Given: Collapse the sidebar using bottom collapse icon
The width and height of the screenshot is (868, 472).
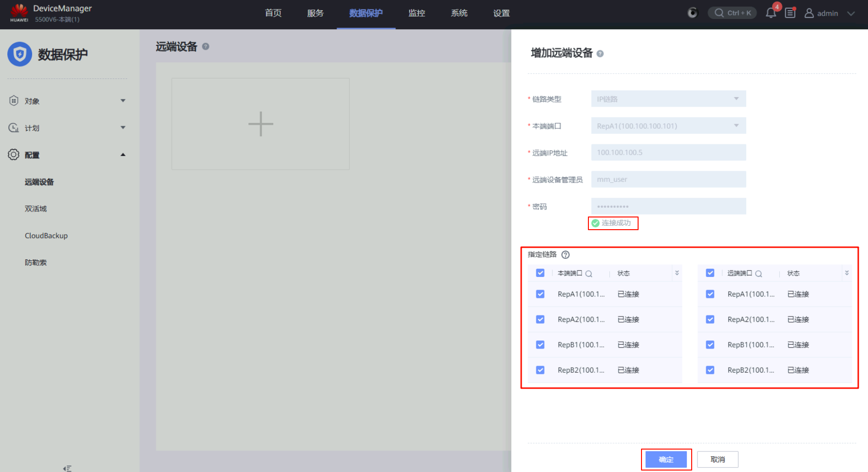Looking at the screenshot, I should pyautogui.click(x=67, y=468).
